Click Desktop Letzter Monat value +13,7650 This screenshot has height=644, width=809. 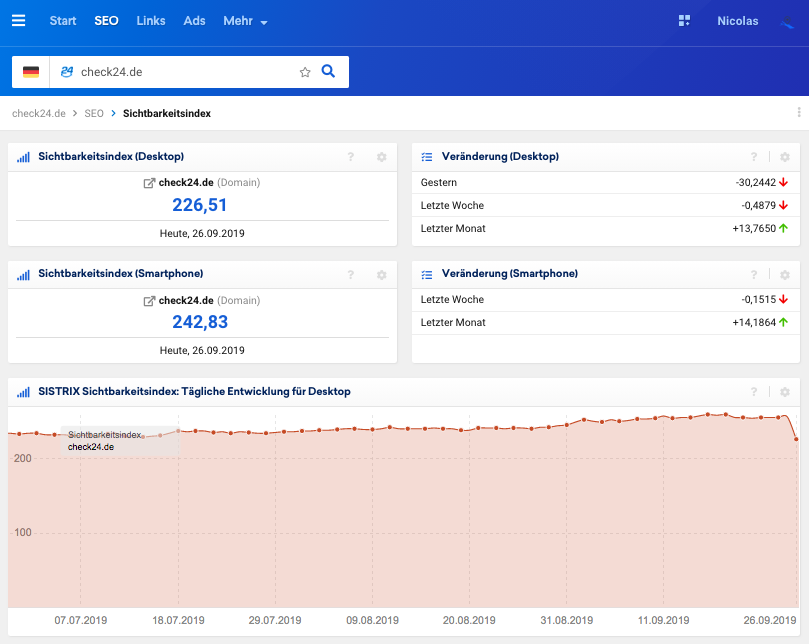(x=754, y=228)
